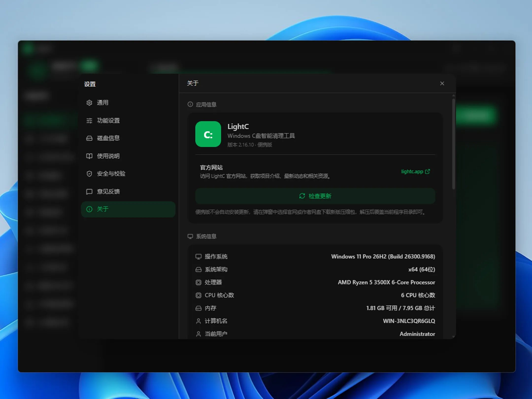Click the computer name WIN-3NLC3QR6GLQ
Screen dimensions: 532x399
[409, 321]
